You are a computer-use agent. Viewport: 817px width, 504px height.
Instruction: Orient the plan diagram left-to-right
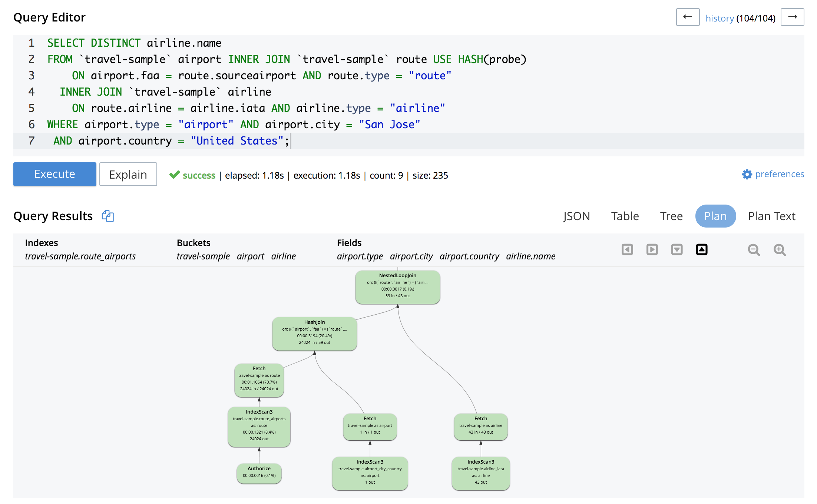(652, 249)
